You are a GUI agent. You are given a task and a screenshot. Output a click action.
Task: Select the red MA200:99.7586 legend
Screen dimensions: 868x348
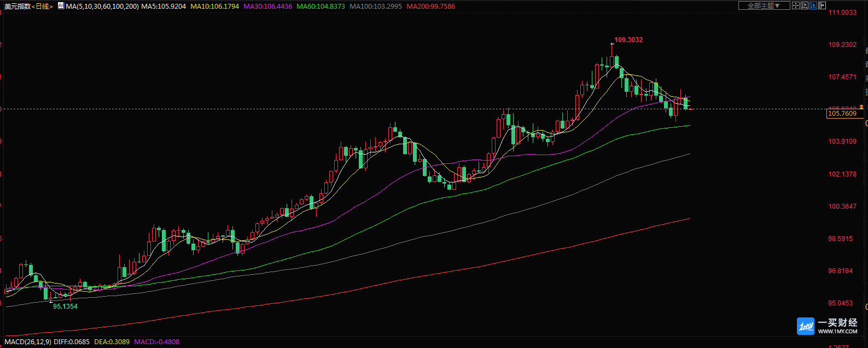[x=431, y=7]
